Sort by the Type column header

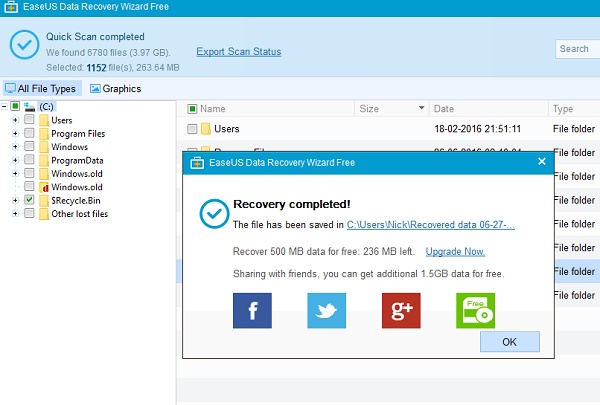pyautogui.click(x=563, y=109)
